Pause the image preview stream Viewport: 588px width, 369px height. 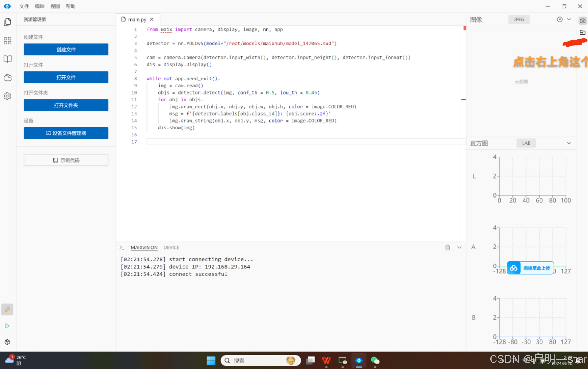559,20
